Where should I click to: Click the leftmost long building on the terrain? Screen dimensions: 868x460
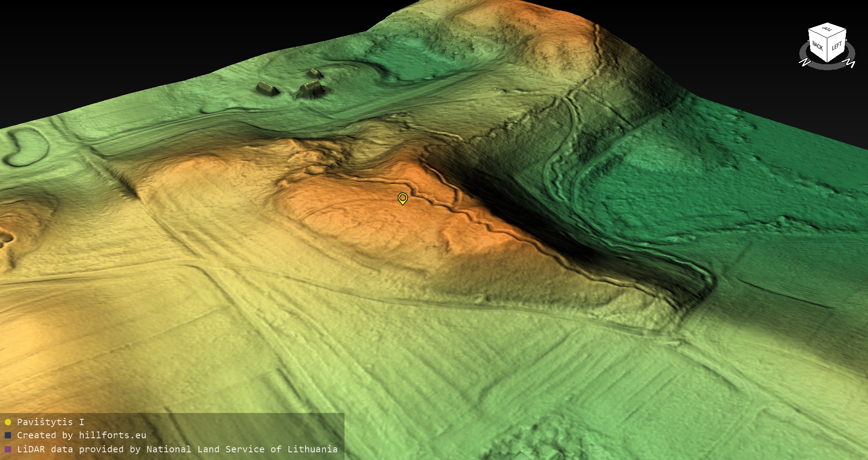[x=267, y=89]
